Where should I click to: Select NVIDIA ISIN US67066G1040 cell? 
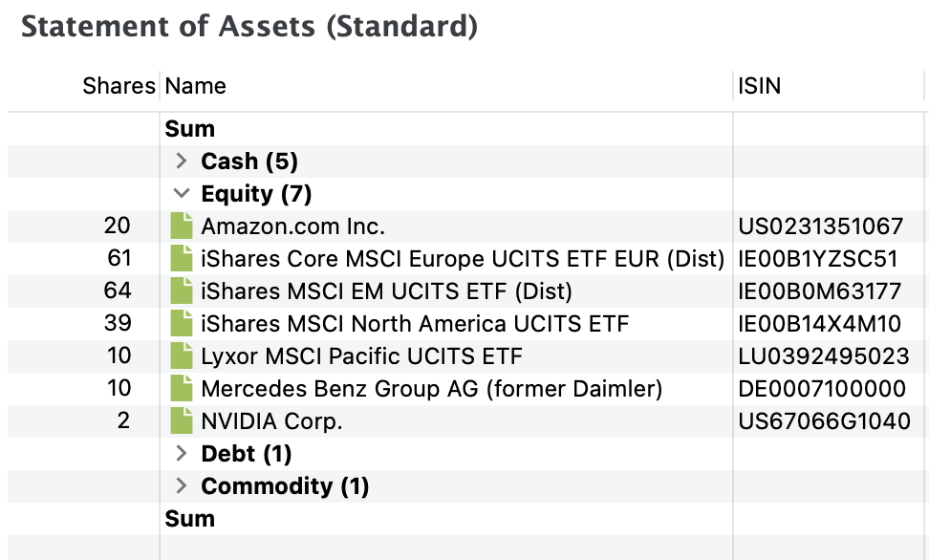(x=824, y=421)
